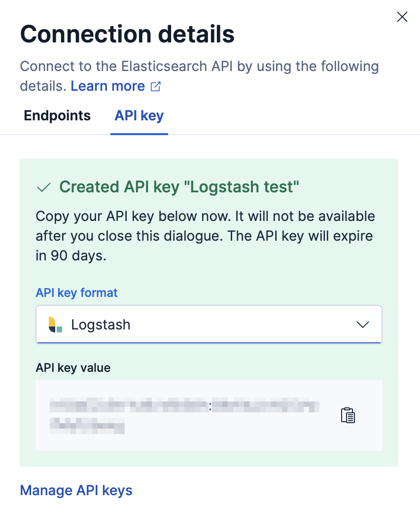
Task: Select the API key tab
Action: (139, 115)
